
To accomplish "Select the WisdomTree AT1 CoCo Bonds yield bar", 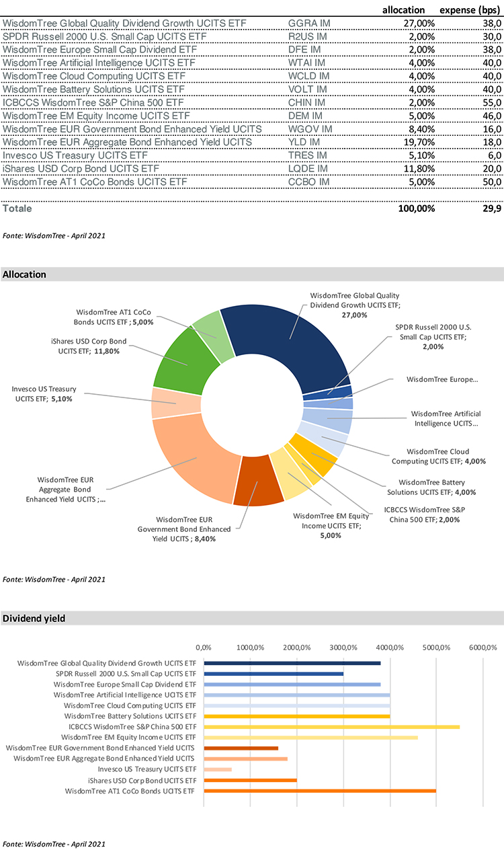I will pyautogui.click(x=319, y=791).
